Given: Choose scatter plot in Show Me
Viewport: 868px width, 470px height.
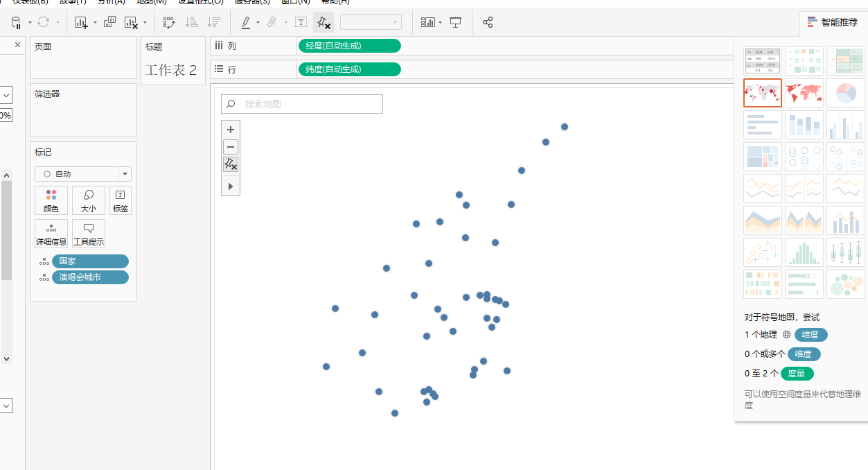Looking at the screenshot, I should pos(763,252).
